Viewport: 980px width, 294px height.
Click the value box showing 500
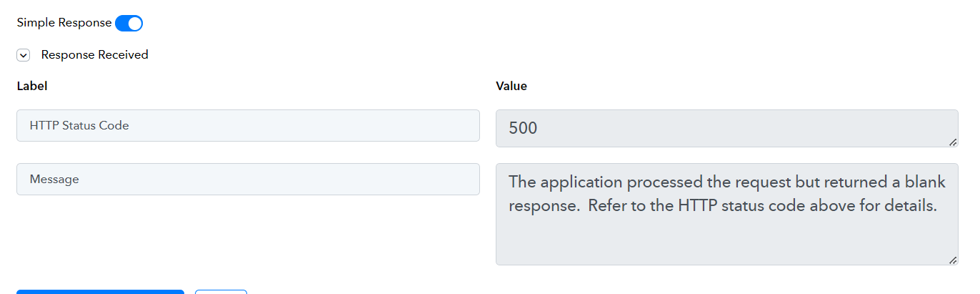(x=726, y=128)
